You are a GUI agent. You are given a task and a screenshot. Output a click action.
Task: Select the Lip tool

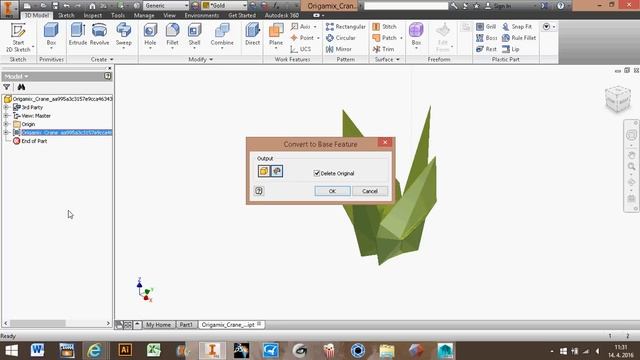(x=511, y=49)
